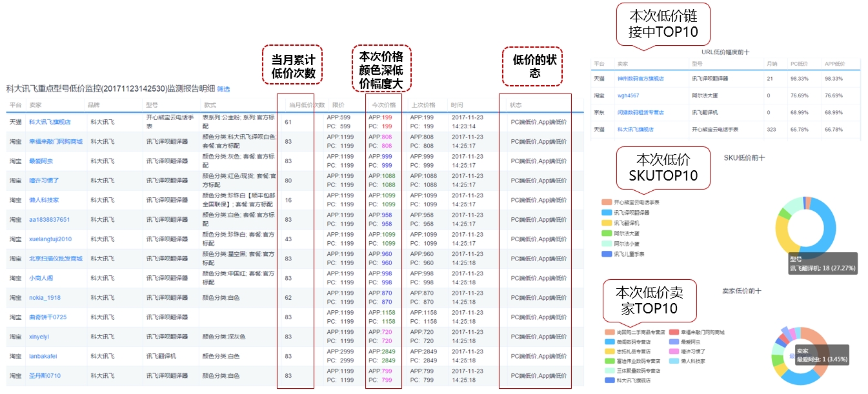868x394 pixels.
Task: Click the yellow 讯飞翻译机 legend swatch
Action: pyautogui.click(x=606, y=223)
